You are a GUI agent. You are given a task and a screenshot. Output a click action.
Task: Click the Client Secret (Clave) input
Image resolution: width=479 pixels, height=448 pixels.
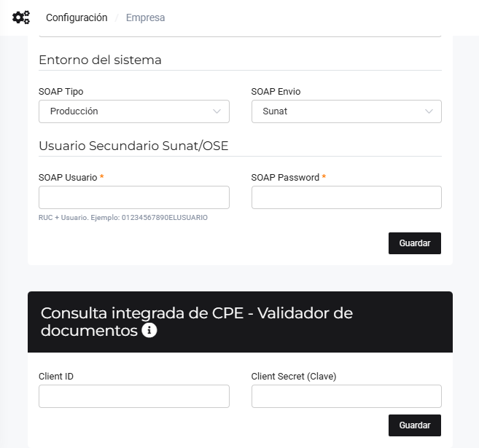coord(346,396)
